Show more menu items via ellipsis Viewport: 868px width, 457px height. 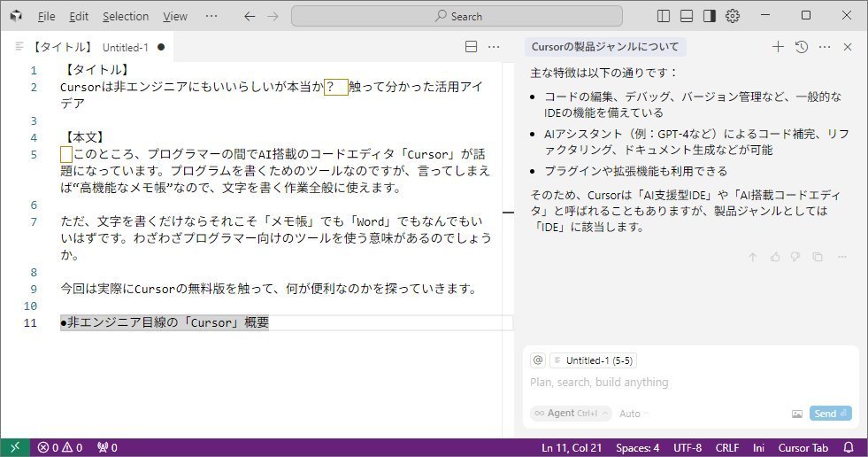click(211, 16)
